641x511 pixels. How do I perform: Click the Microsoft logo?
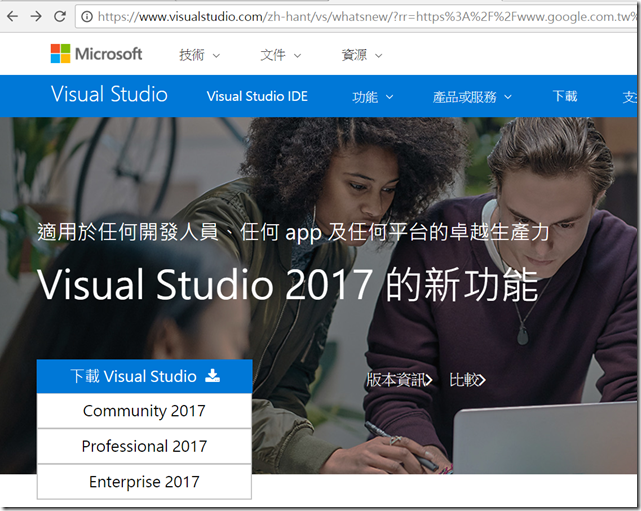(96, 54)
